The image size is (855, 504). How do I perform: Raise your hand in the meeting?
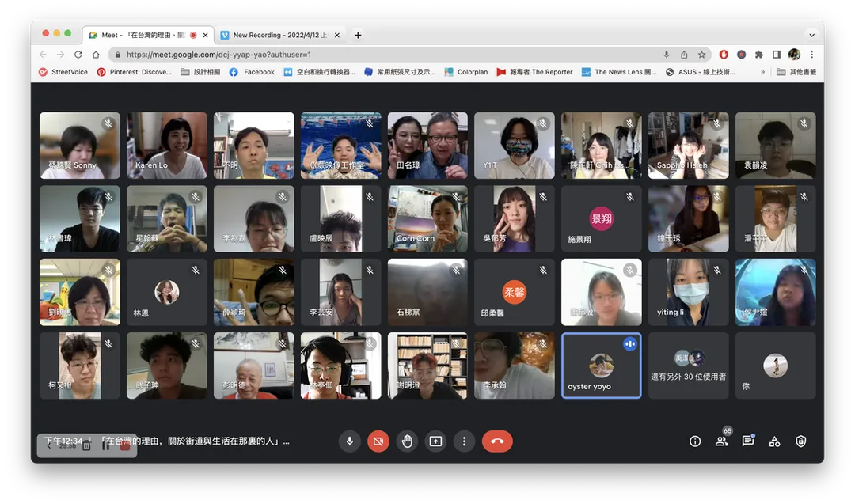407,441
